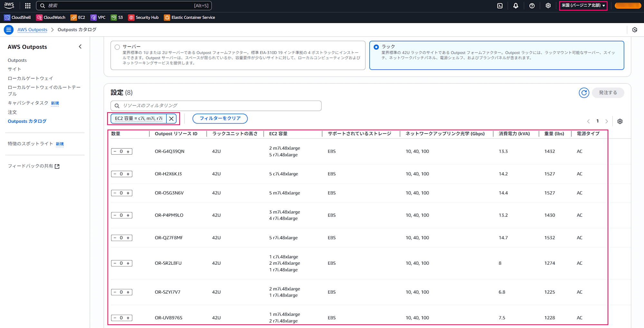Go to previous page of results
644x328 pixels.
pos(588,121)
